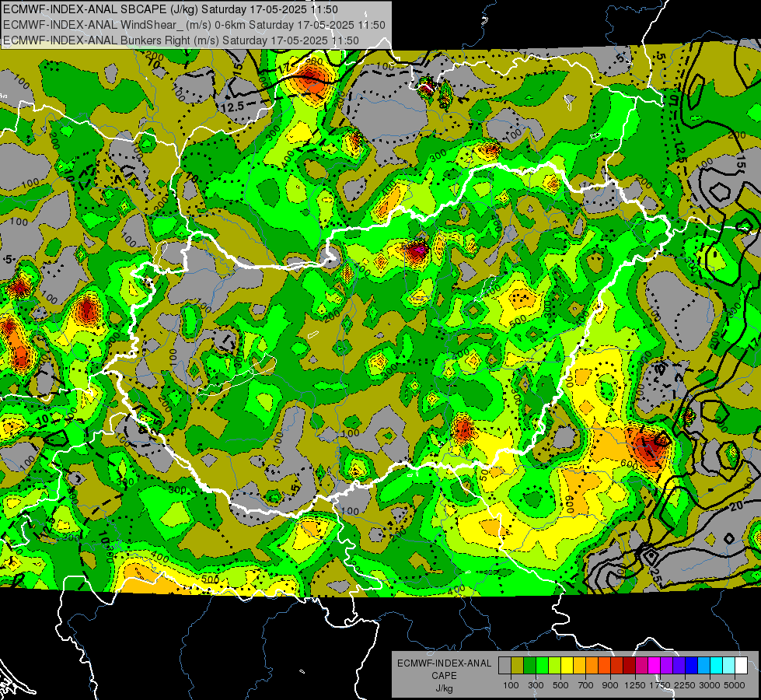Click the violet swatch left of 2250
761x700 pixels.
(x=679, y=666)
